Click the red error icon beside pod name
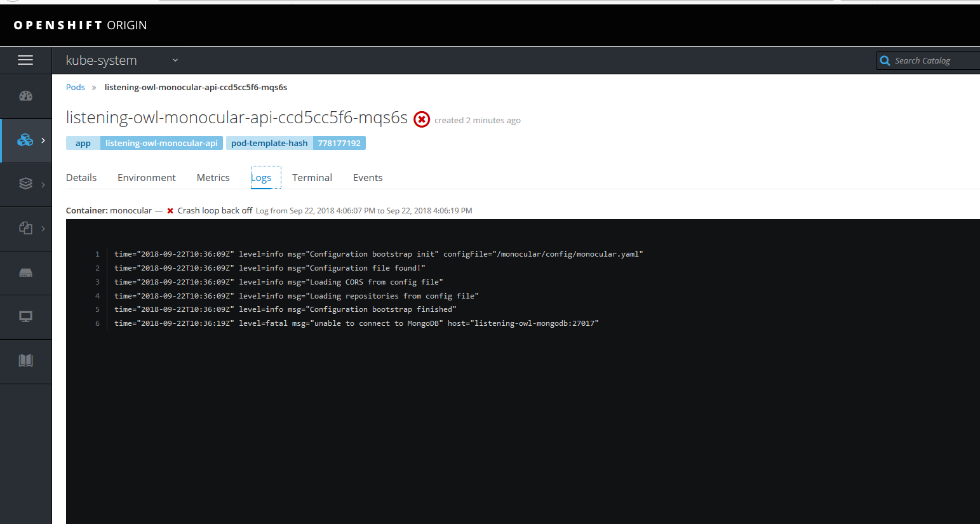The width and height of the screenshot is (980, 524). pos(421,119)
